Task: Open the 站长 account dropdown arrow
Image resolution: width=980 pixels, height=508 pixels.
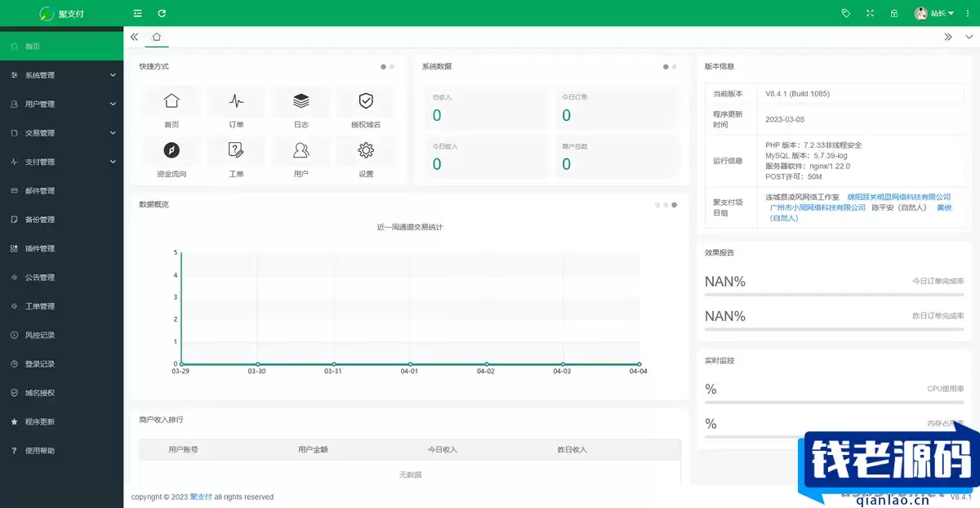Action: [951, 14]
